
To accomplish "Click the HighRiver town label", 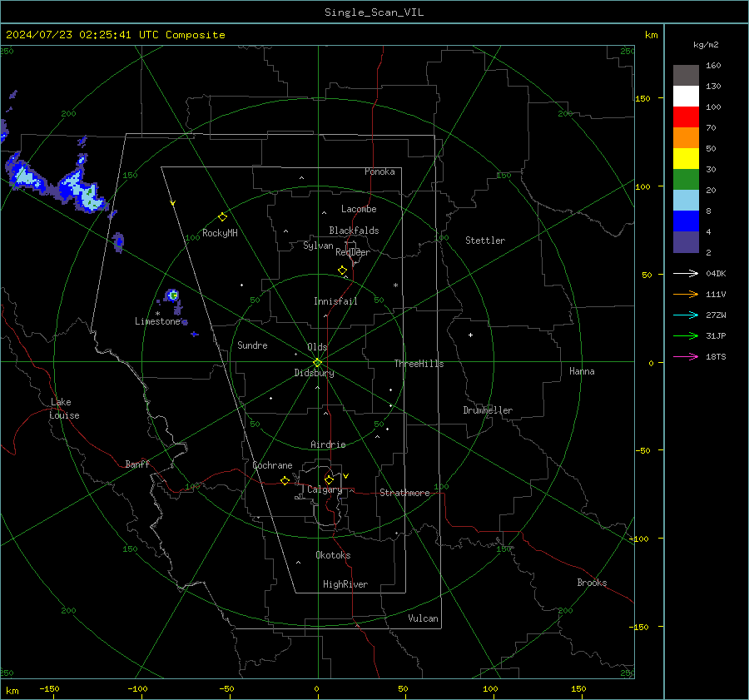I will [x=345, y=584].
